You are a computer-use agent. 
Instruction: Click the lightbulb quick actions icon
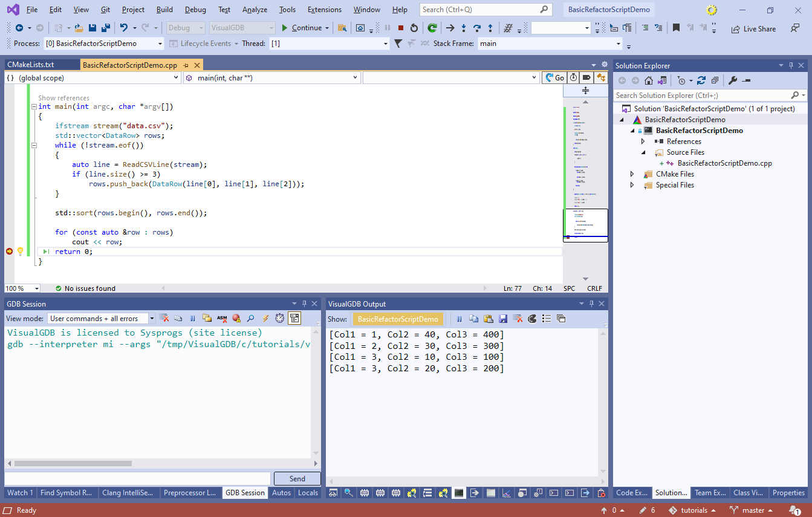[x=20, y=252]
